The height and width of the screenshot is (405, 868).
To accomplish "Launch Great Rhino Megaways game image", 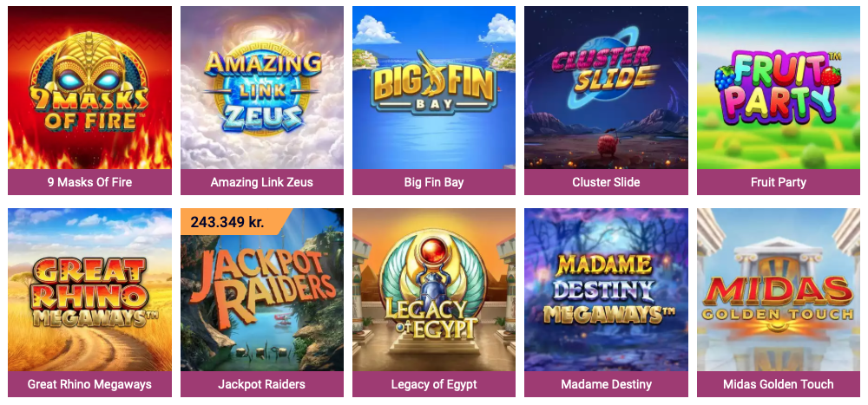I will (89, 290).
